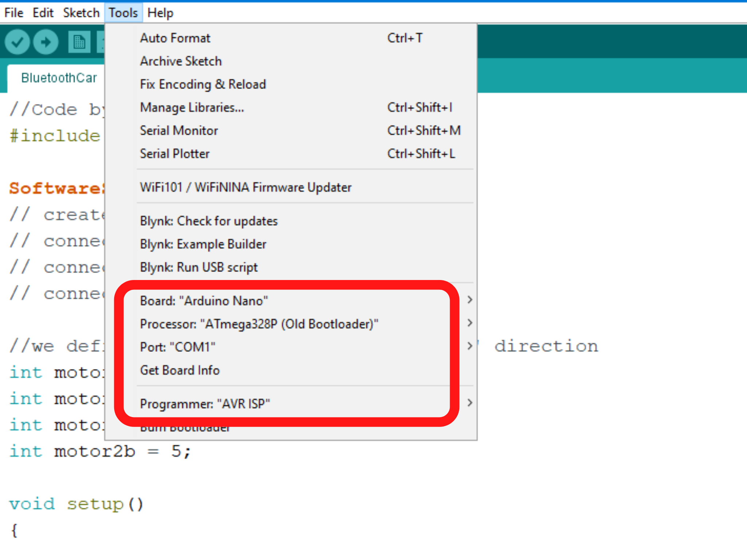
Task: Click the Upload arrow icon
Action: point(46,42)
